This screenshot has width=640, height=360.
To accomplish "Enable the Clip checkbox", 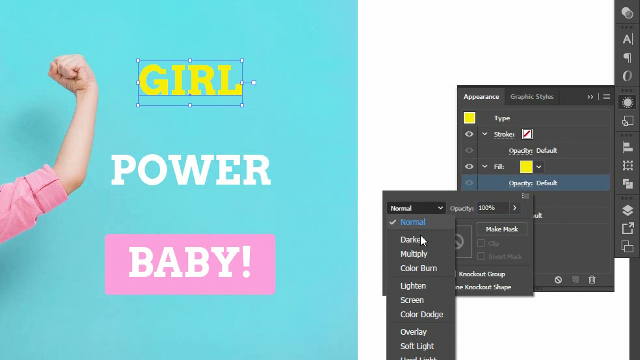I will 481,243.
